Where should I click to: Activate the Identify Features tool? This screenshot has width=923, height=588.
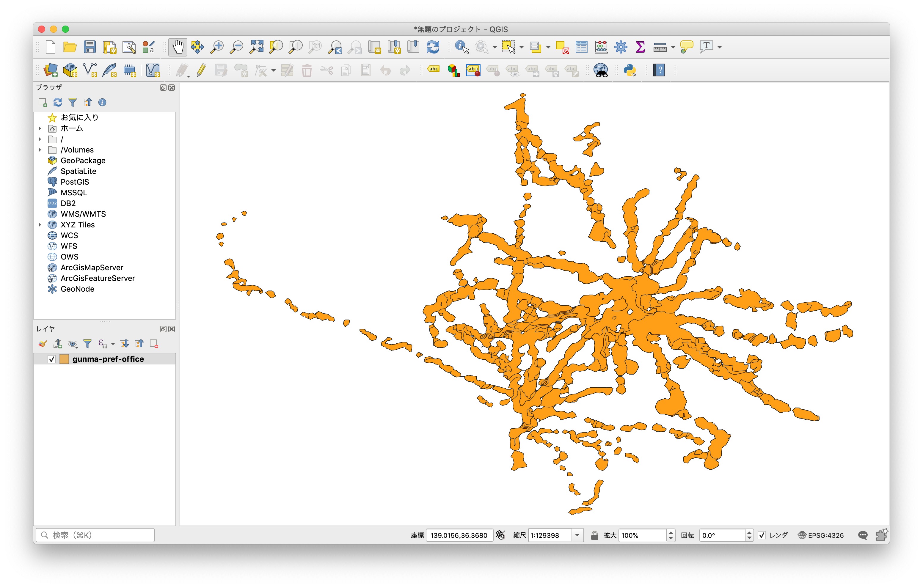(x=460, y=47)
